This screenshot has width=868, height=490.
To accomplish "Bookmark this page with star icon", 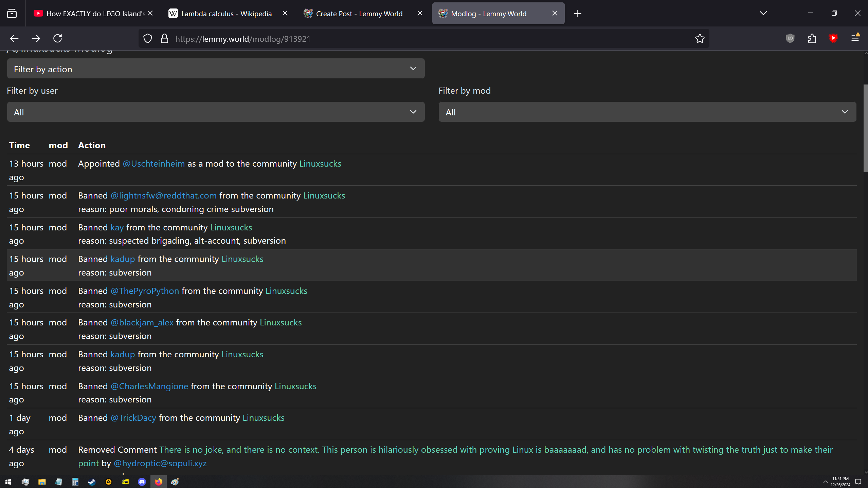I will tap(700, 39).
